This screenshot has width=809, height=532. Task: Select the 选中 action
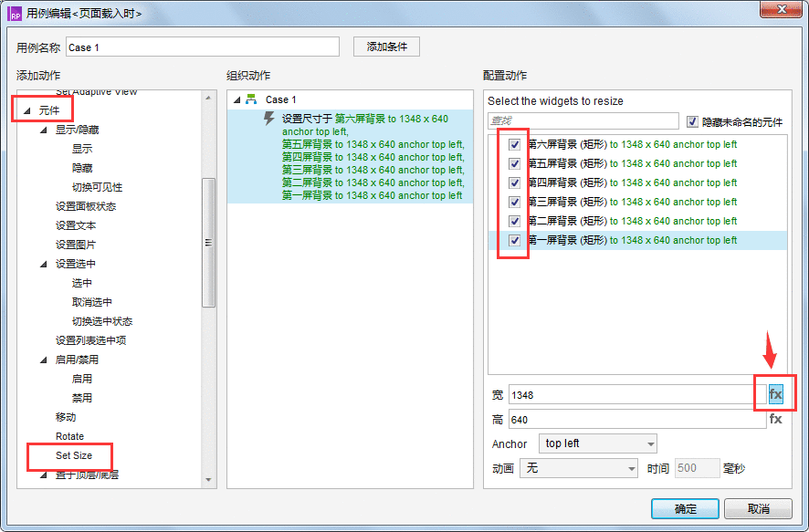pyautogui.click(x=82, y=283)
